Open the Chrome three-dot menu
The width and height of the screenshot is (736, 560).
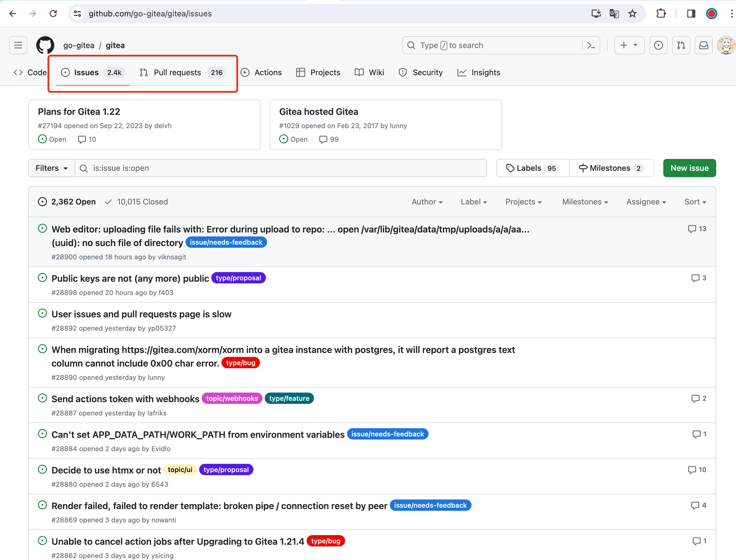[731, 14]
